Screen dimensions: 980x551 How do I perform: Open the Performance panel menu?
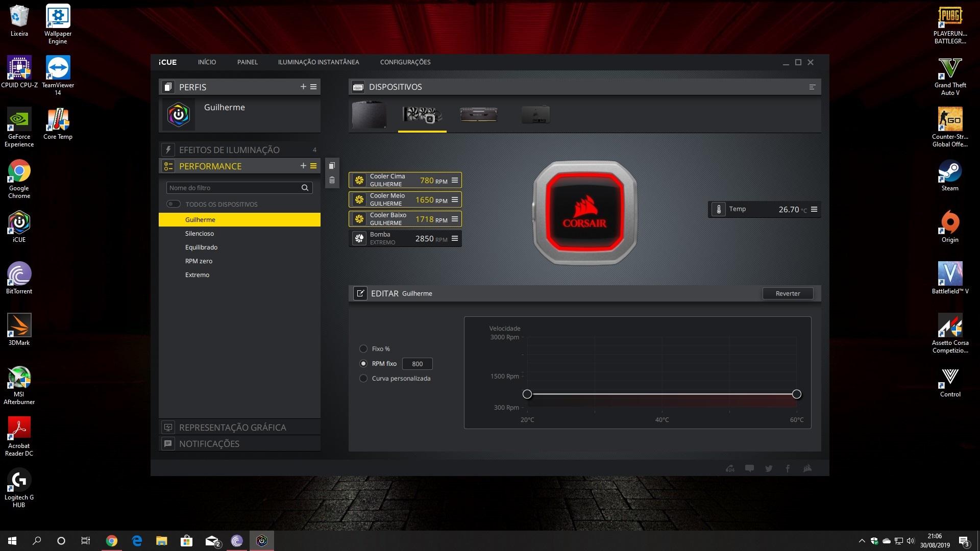coord(313,166)
